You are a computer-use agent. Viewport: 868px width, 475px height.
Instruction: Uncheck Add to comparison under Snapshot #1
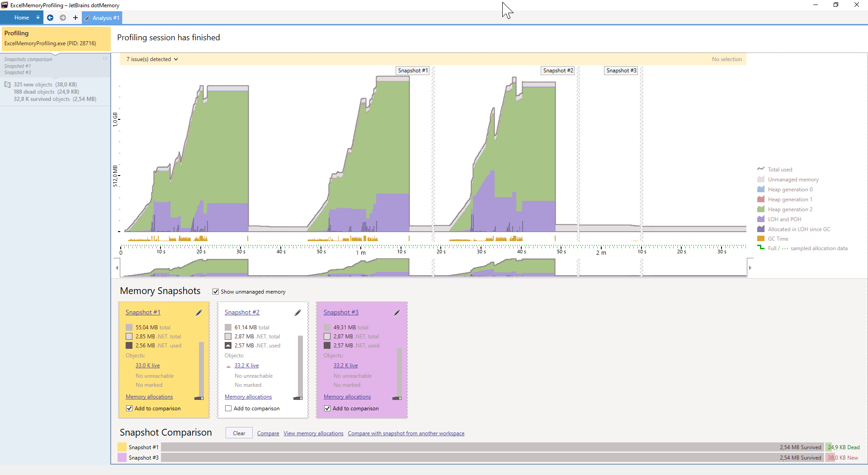click(x=129, y=408)
